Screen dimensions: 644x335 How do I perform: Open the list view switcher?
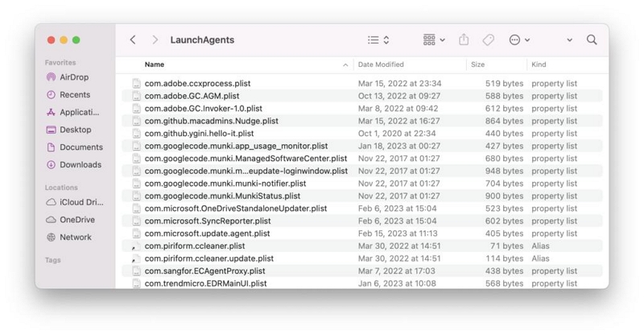378,40
